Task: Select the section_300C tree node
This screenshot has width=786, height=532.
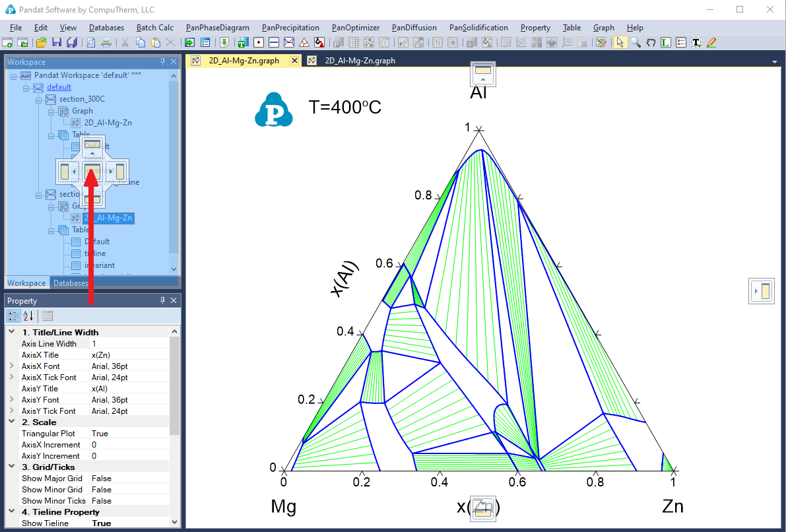Action: click(x=82, y=99)
